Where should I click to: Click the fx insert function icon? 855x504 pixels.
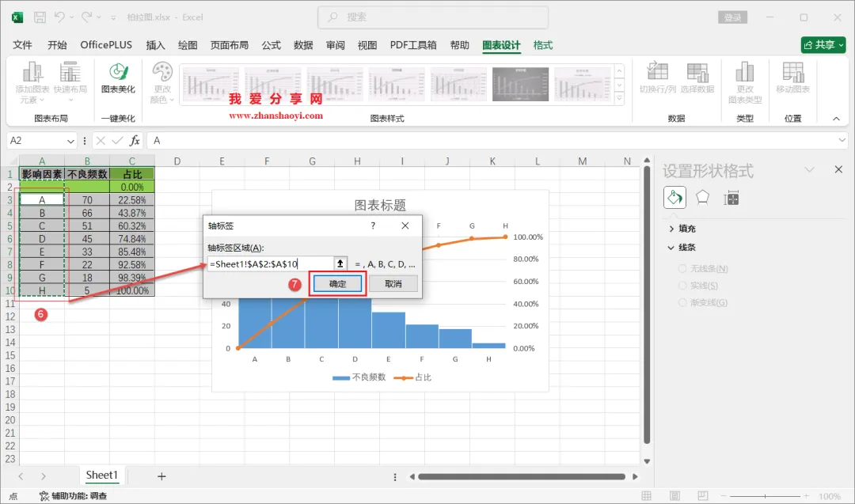point(134,141)
